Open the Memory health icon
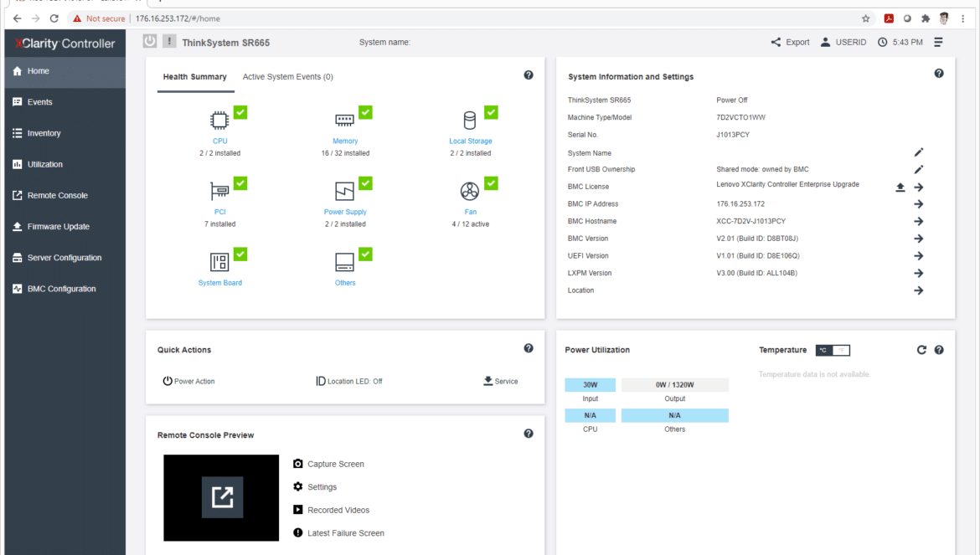Image resolution: width=980 pixels, height=555 pixels. 344,119
